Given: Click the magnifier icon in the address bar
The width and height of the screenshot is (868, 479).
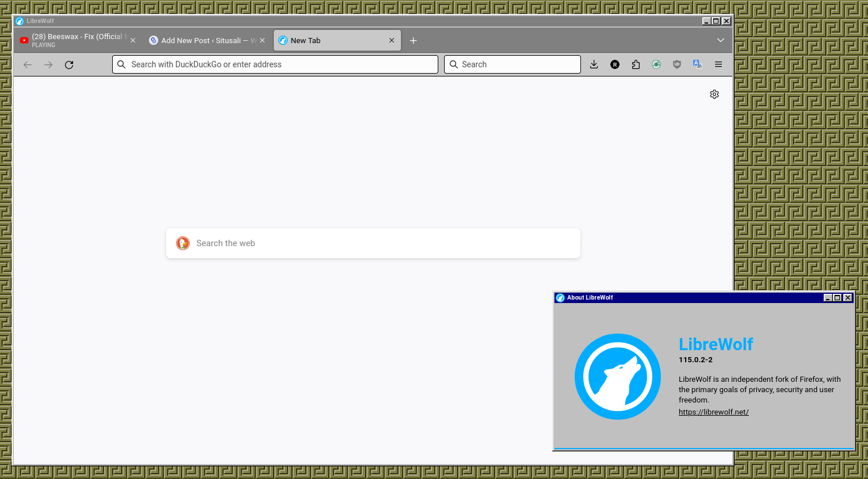Looking at the screenshot, I should (x=121, y=64).
